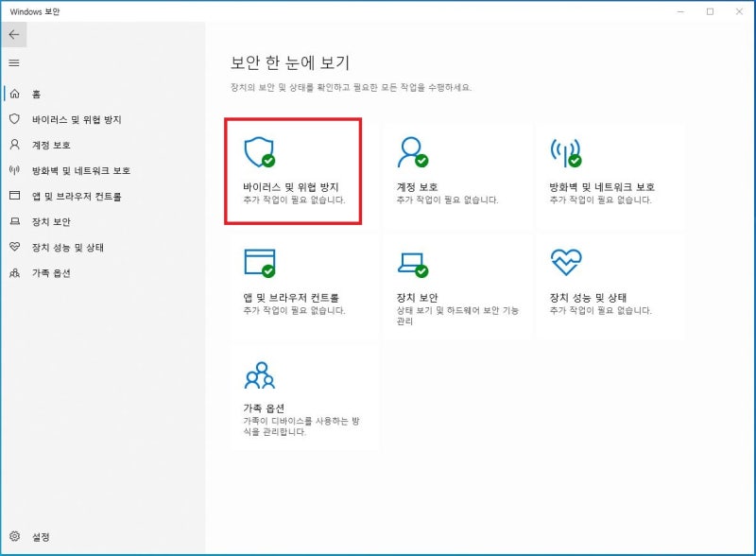Maximize the Windows 보안 window
Image resolution: width=756 pixels, height=556 pixels.
(710, 11)
